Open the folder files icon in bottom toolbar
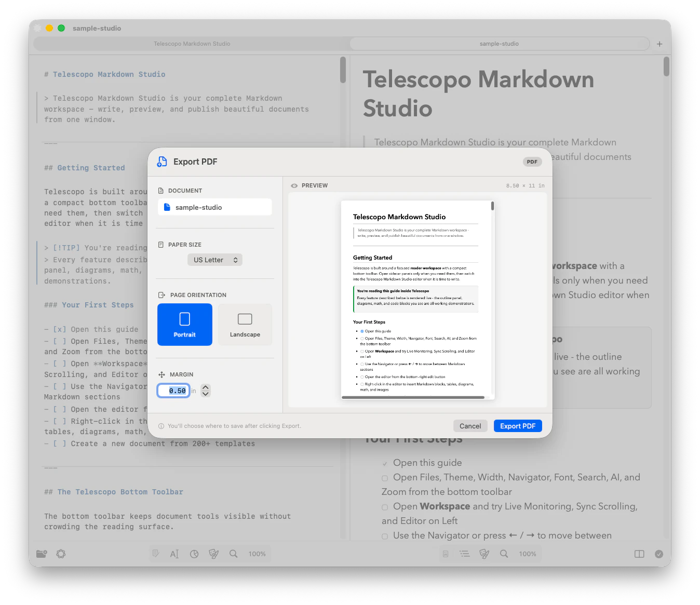Viewport: 700px width, 605px height. 42,554
